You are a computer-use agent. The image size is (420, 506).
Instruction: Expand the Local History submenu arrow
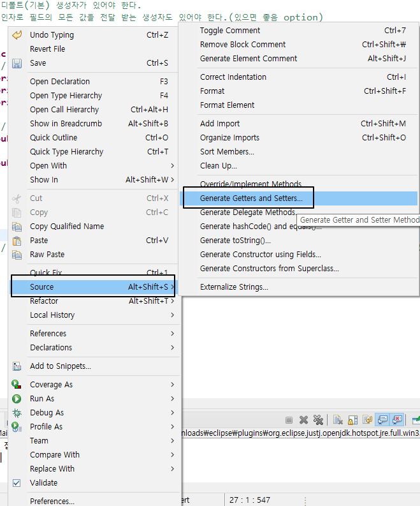pos(173,315)
